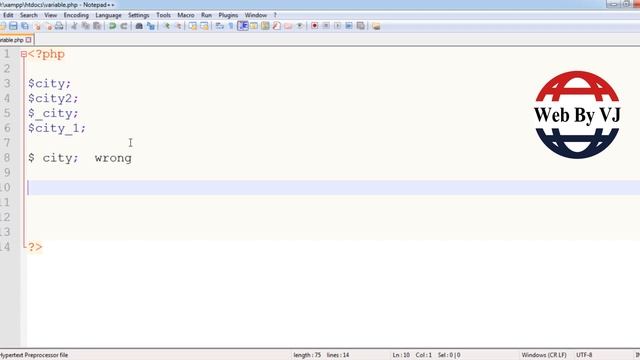Open the Tools menu
640x360 pixels.
[163, 15]
